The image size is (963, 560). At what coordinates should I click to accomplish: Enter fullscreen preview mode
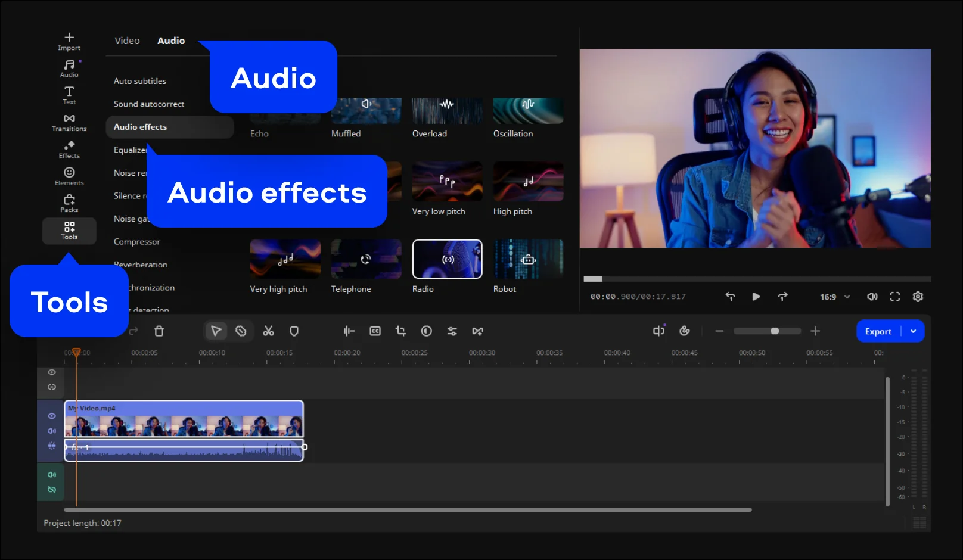pos(895,297)
